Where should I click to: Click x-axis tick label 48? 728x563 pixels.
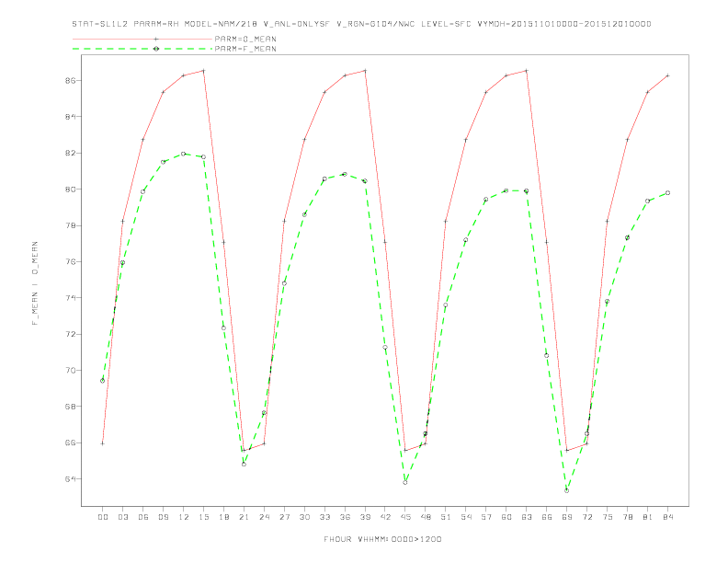coord(426,517)
